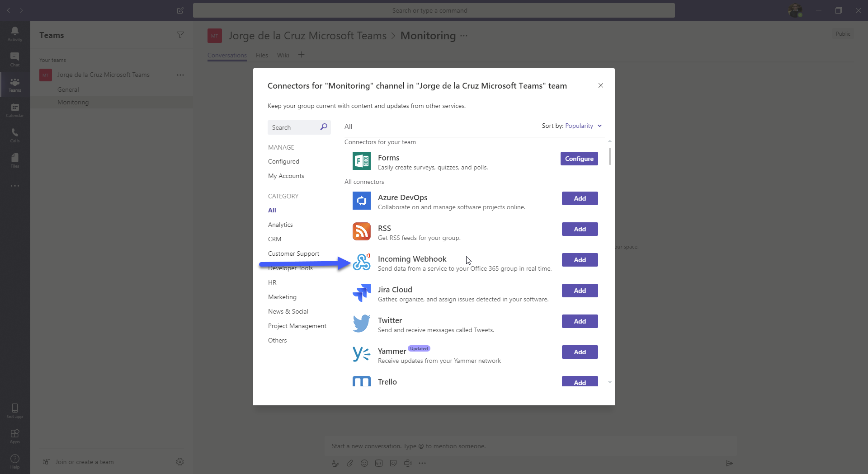
Task: Click the search magnifier icon in connectors
Action: (324, 127)
